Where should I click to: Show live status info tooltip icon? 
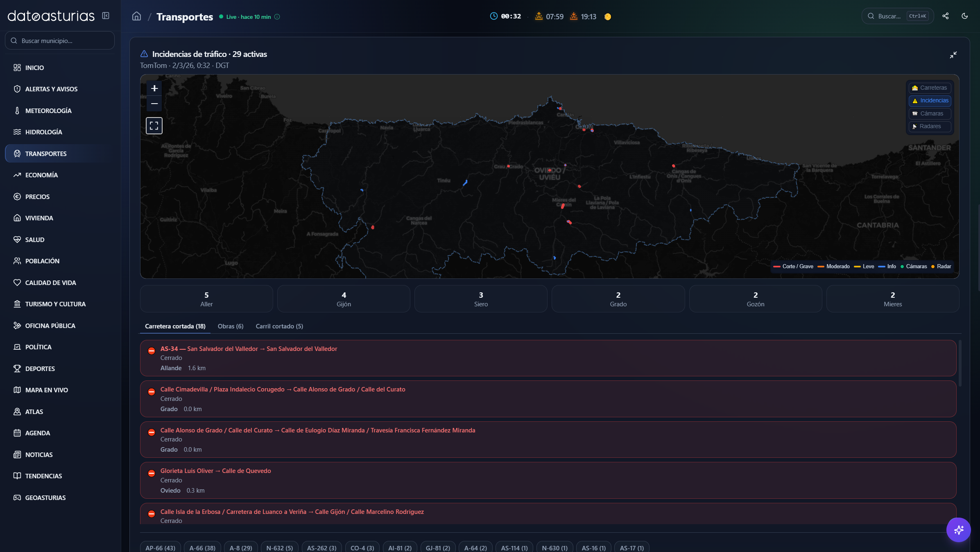277,17
